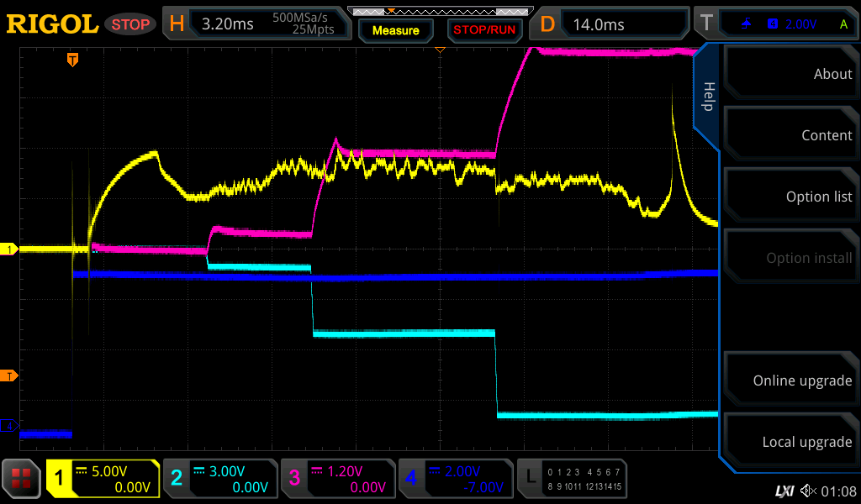Image resolution: width=861 pixels, height=504 pixels.
Task: Select the orange trigger position marker at top
Action: (x=73, y=60)
